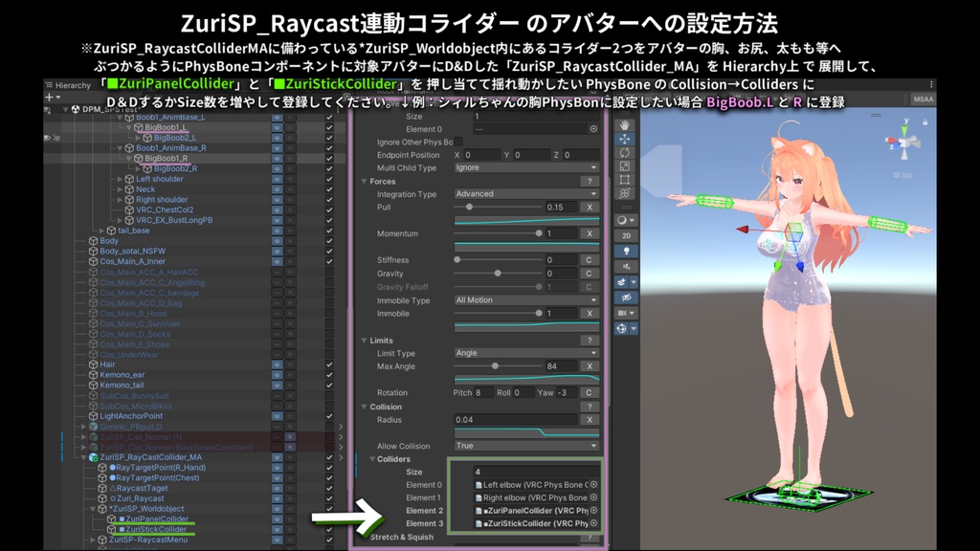Enable the Ignore Other PhysBones checkbox
Screen dimensions: 980x551
tap(458, 142)
